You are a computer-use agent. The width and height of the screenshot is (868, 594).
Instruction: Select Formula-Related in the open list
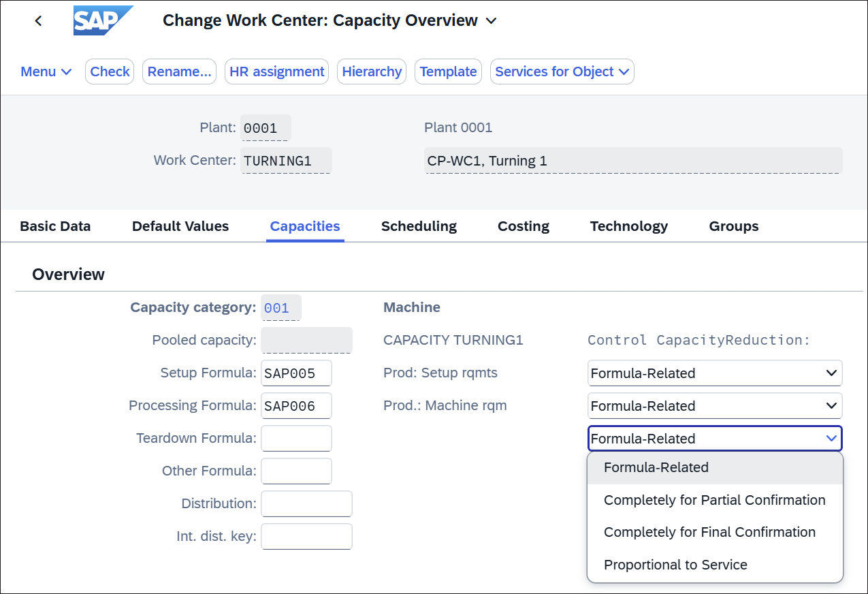tap(715, 468)
